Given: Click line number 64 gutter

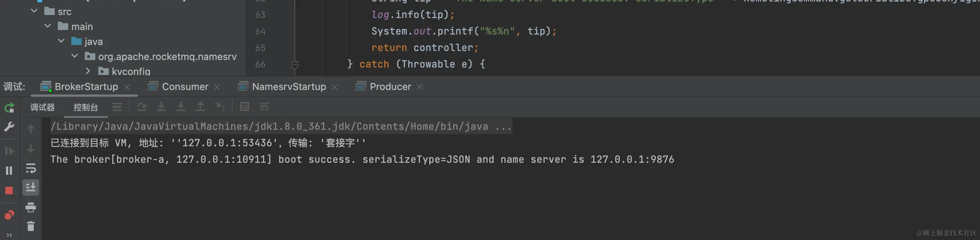Looking at the screenshot, I should tap(260, 31).
